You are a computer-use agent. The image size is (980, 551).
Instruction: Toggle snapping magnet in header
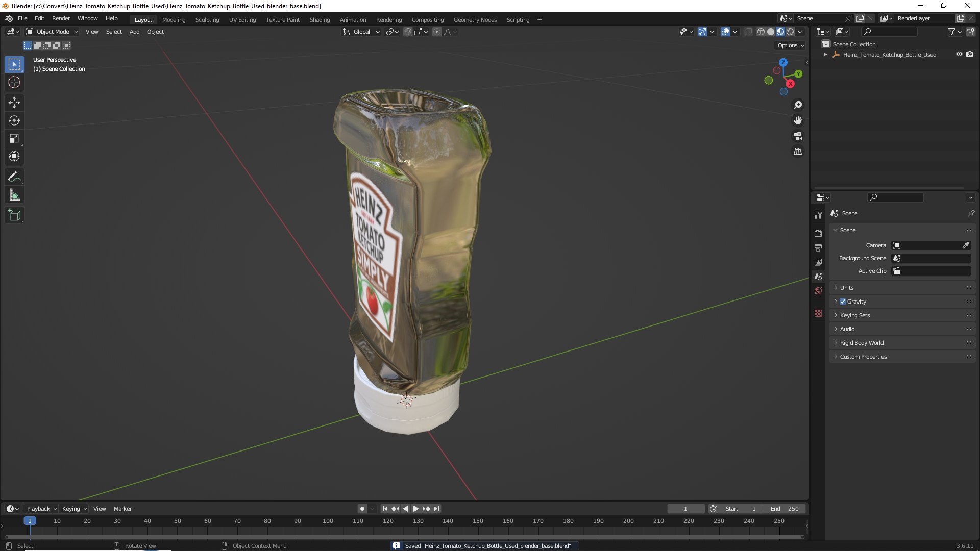point(408,32)
